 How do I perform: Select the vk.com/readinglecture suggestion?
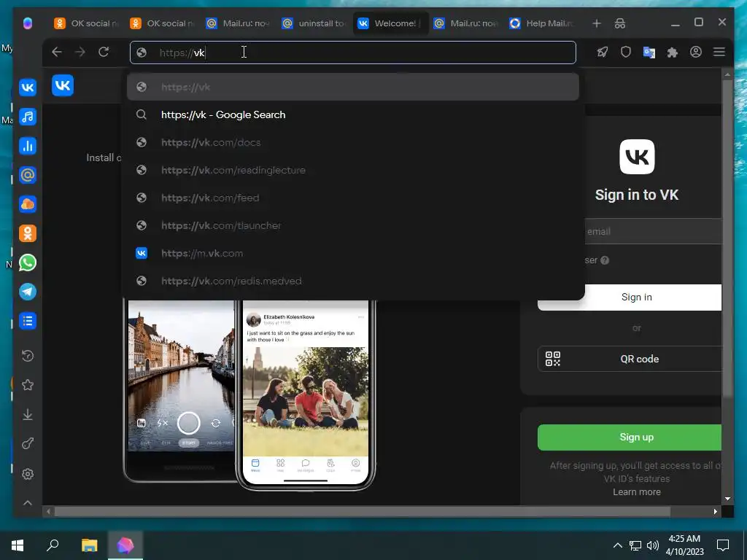pyautogui.click(x=352, y=170)
